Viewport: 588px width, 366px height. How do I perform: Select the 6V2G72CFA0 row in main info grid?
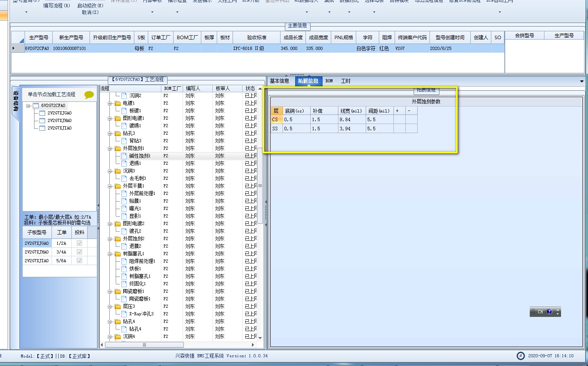coord(258,48)
